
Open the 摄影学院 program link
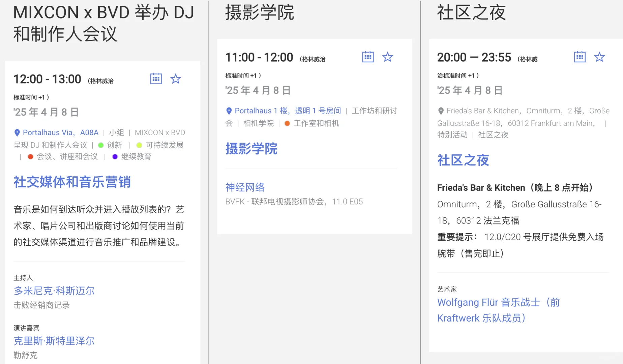tap(251, 149)
